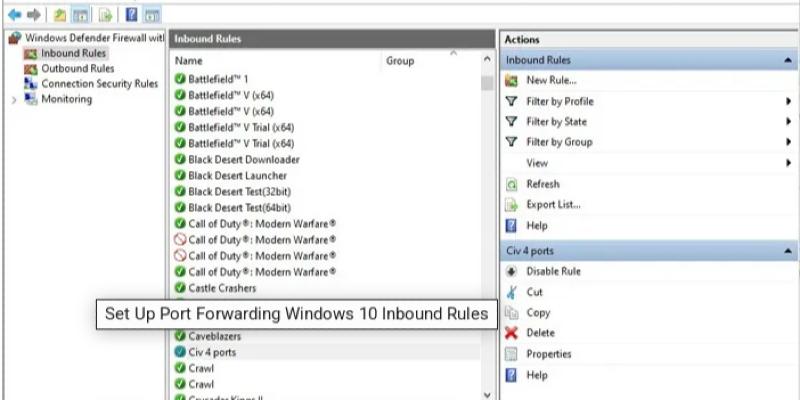Toggle the Show/Hide Action Pane icon
The width and height of the screenshot is (800, 400).
click(x=152, y=16)
